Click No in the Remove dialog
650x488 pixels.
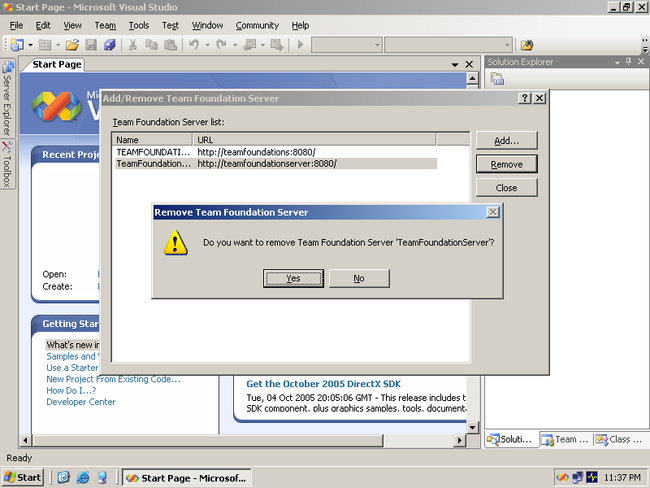tap(359, 278)
